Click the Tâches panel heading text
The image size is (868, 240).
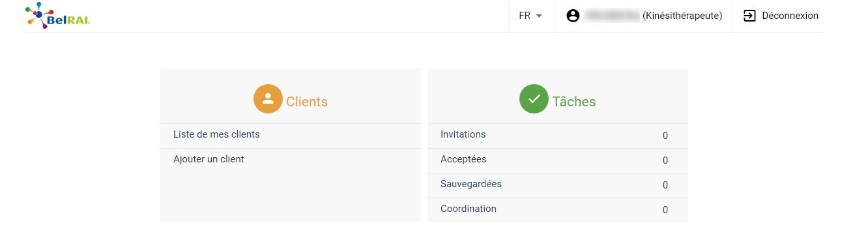[x=574, y=101]
